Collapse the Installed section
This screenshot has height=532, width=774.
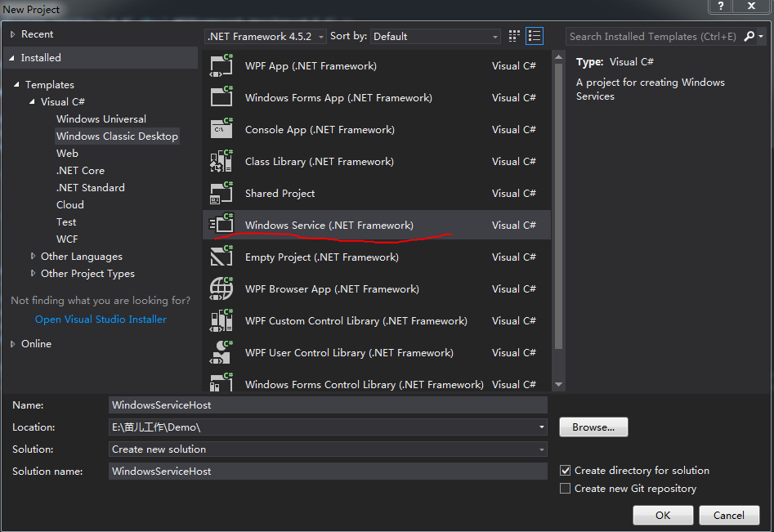pyautogui.click(x=11, y=58)
